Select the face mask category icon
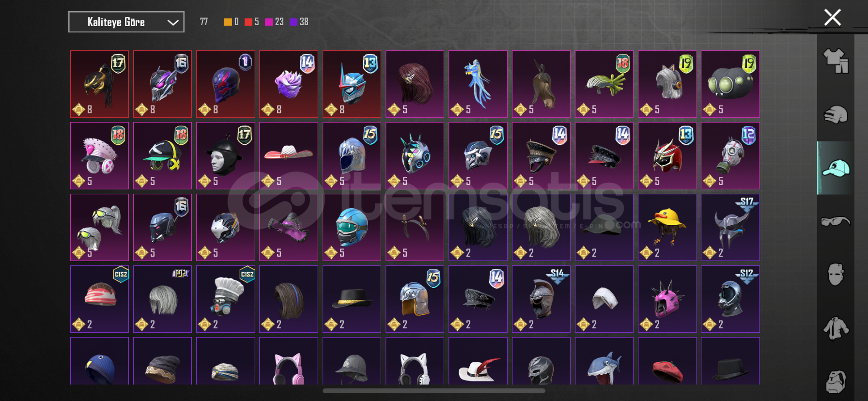 click(x=836, y=275)
